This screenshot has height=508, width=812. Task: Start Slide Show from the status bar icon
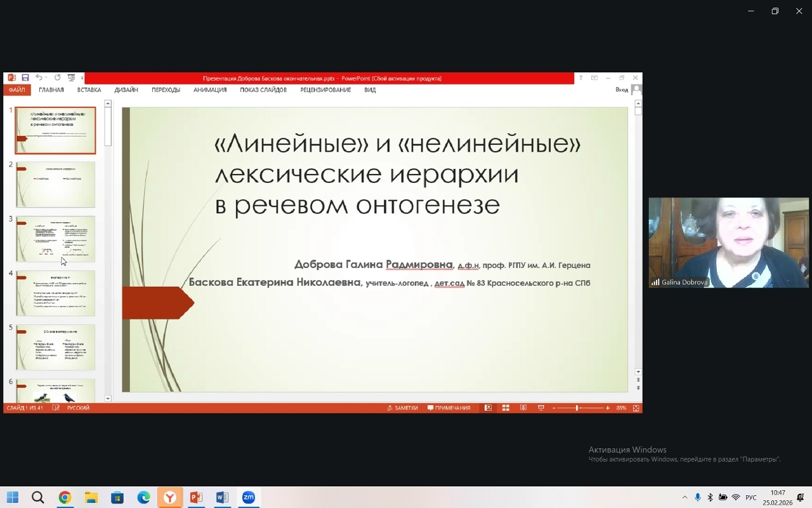[541, 407]
